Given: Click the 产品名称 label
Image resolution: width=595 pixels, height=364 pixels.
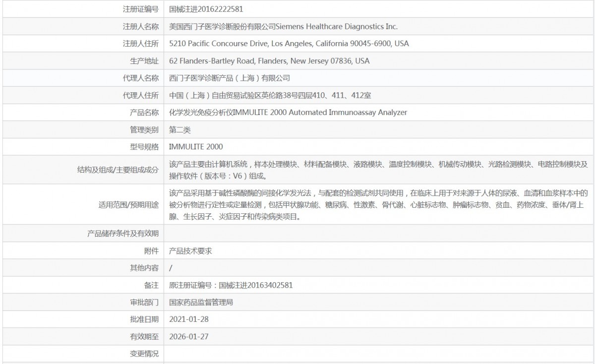Looking at the screenshot, I should [x=144, y=113].
